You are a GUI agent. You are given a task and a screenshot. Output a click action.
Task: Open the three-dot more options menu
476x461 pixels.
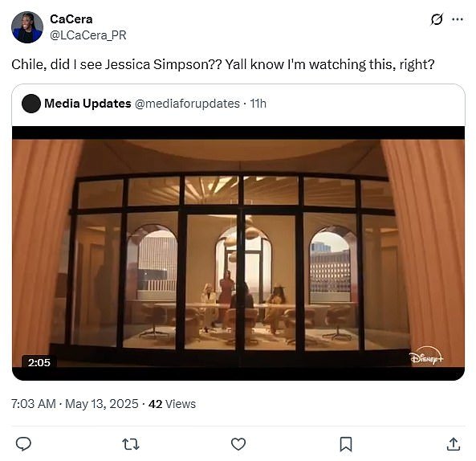[458, 19]
